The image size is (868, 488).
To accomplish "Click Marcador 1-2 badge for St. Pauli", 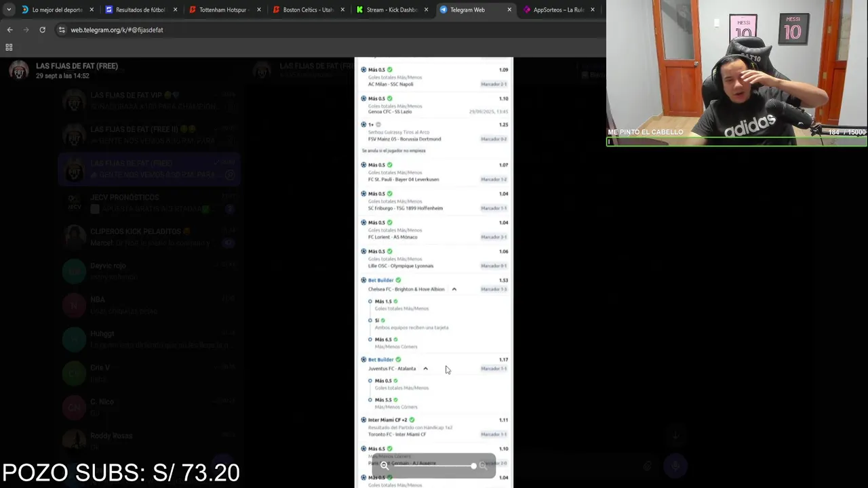I will [x=494, y=180].
